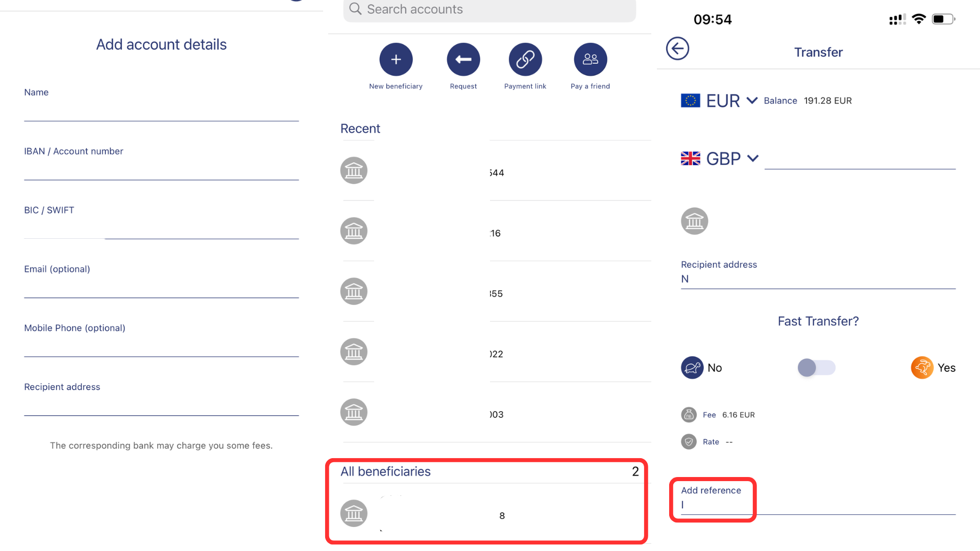Tap the Fee money bag icon
This screenshot has width=980, height=551.
(x=689, y=415)
